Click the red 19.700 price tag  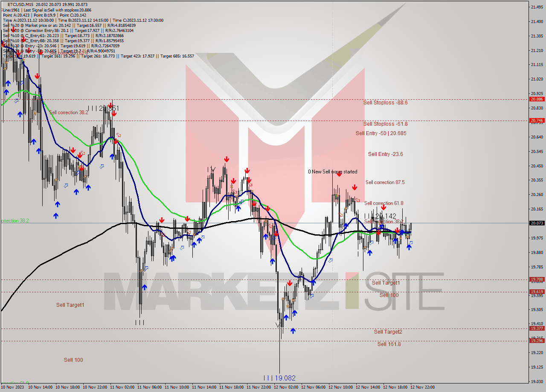(537, 280)
